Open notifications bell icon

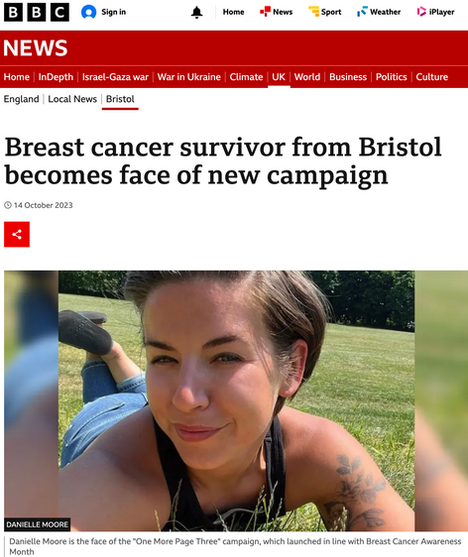(197, 12)
